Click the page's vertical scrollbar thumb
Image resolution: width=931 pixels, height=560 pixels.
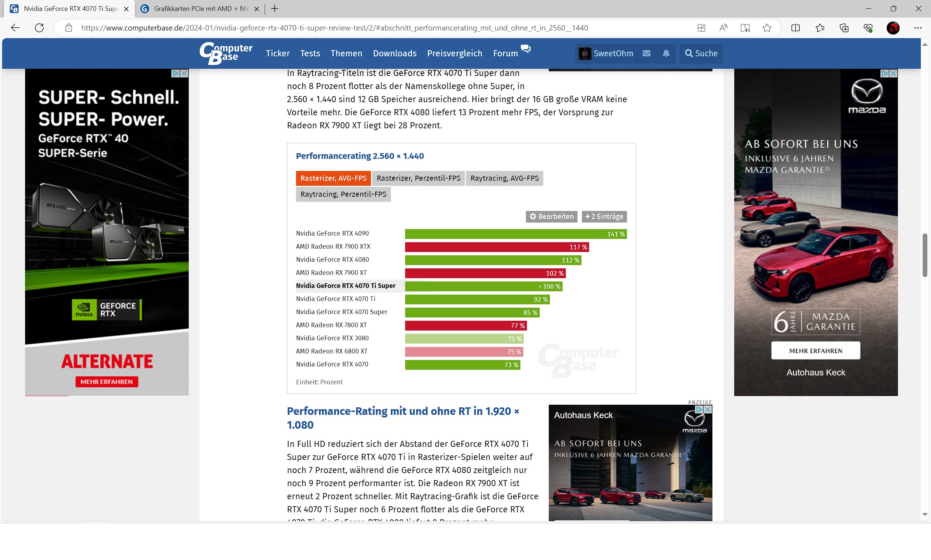(x=924, y=256)
